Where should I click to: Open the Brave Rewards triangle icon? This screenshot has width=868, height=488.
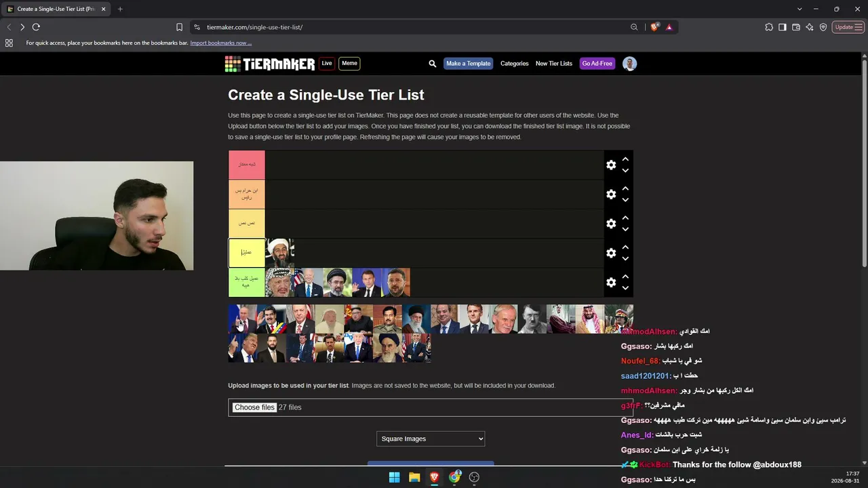tap(669, 27)
